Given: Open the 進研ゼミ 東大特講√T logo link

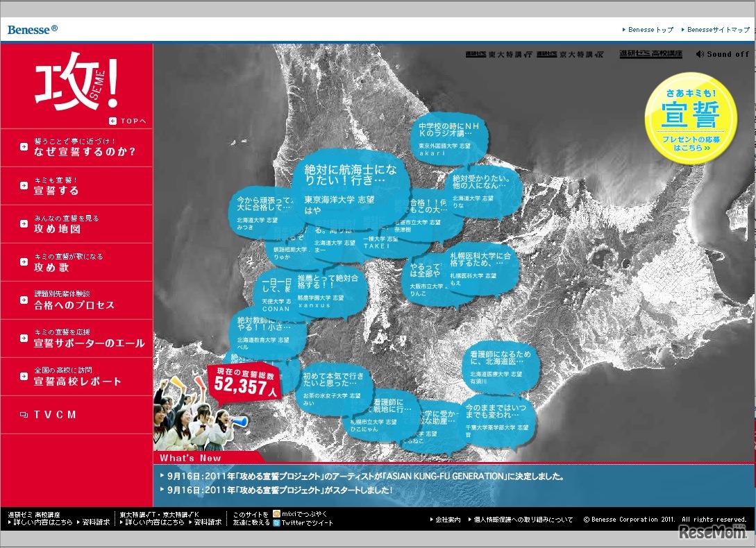Looking at the screenshot, I should [x=498, y=55].
